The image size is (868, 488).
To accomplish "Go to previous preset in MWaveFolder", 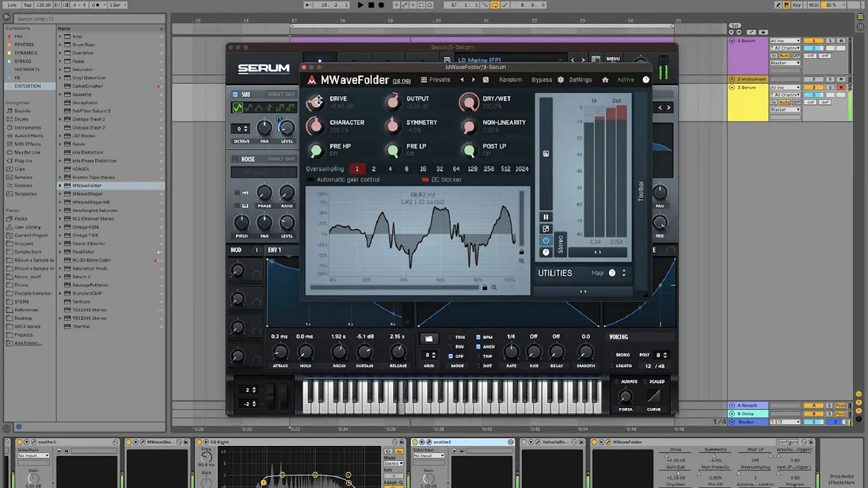I will click(x=462, y=79).
